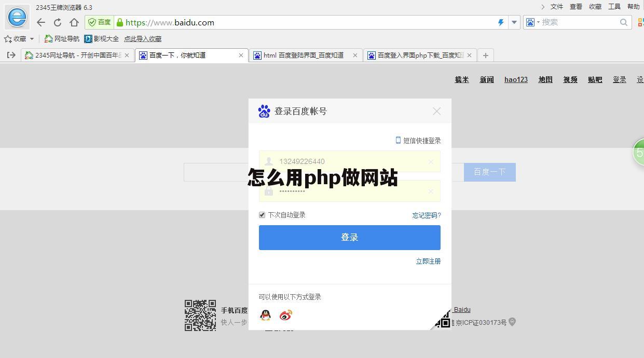Uncheck 下次自动登录 checkbox

(x=262, y=215)
